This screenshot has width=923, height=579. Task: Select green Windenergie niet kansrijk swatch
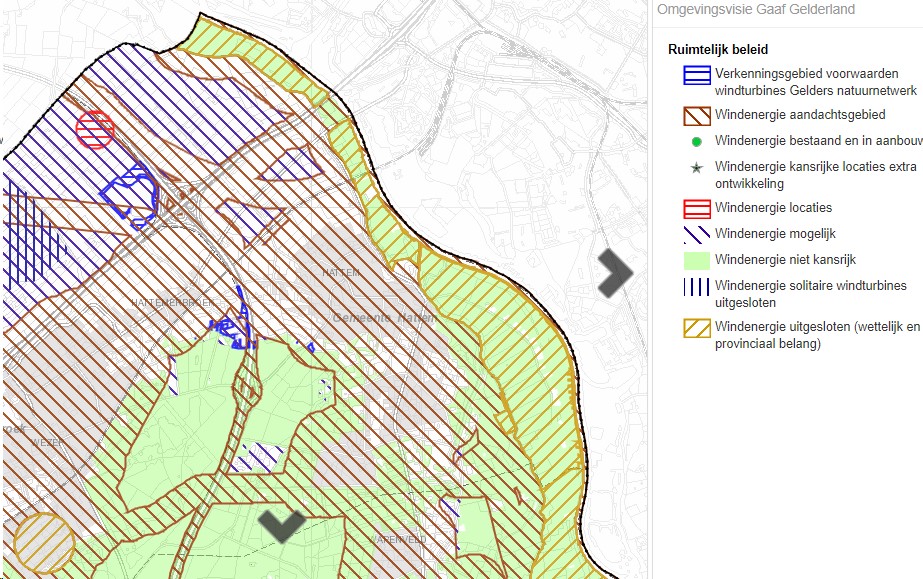point(697,260)
